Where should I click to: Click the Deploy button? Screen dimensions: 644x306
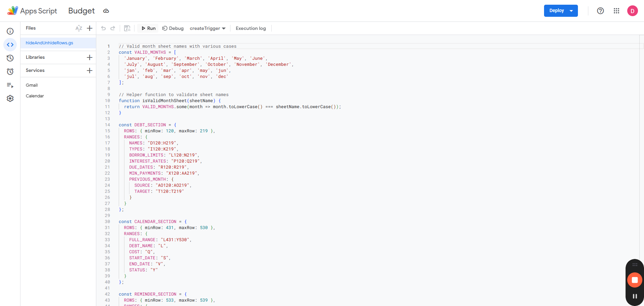tap(561, 11)
